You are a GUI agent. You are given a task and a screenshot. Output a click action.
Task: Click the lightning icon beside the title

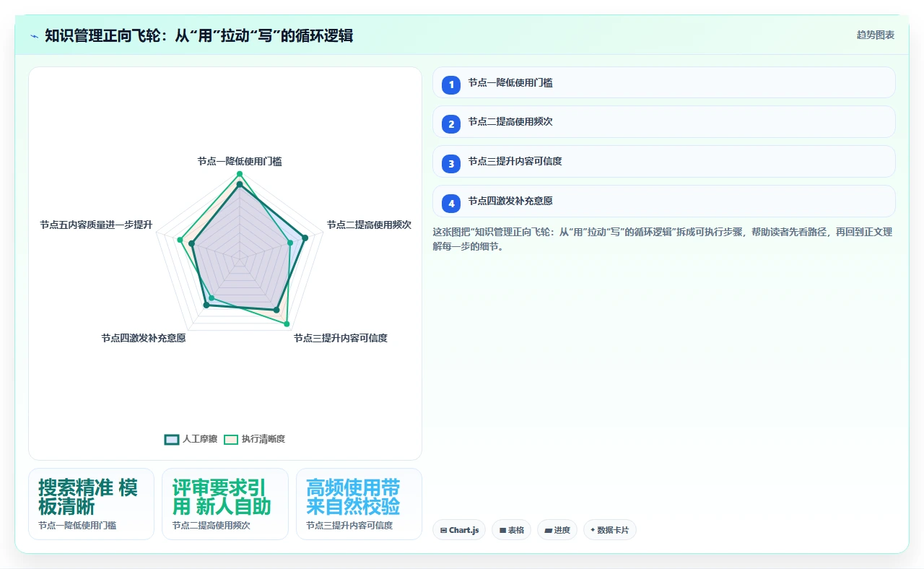pos(34,35)
